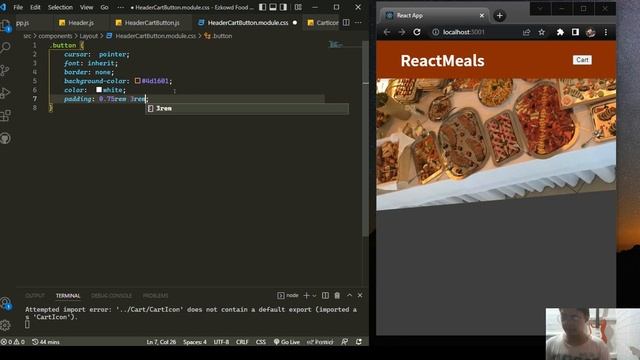Change line endings via 'CRLF'
Screen dimensions: 640x360
[242, 342]
